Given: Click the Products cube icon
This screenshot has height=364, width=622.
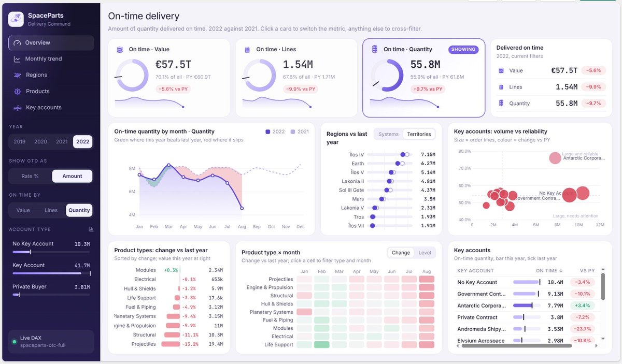Looking at the screenshot, I should (17, 91).
